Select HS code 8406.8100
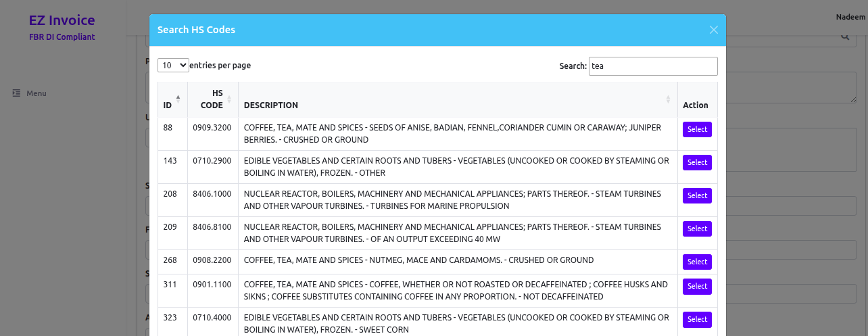Screen dimensions: 868x336 pyautogui.click(x=697, y=229)
